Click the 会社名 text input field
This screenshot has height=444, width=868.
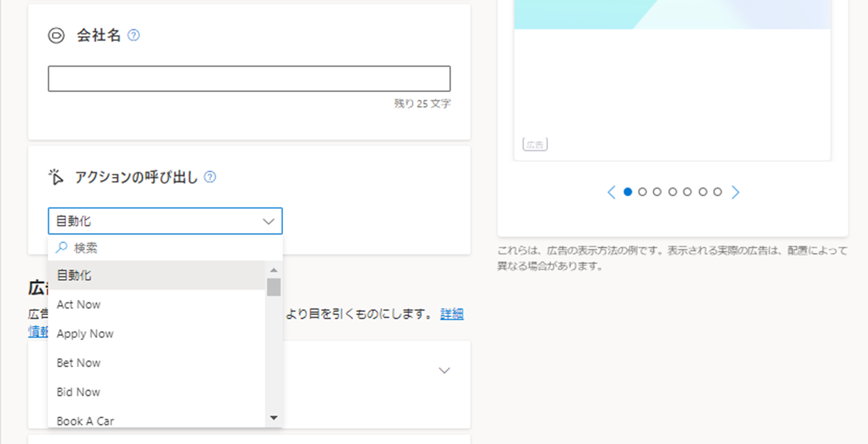pyautogui.click(x=249, y=79)
